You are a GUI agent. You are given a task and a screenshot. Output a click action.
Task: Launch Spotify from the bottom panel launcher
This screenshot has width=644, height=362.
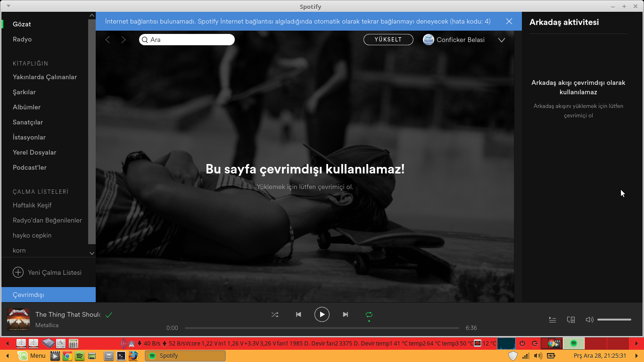pos(80,356)
